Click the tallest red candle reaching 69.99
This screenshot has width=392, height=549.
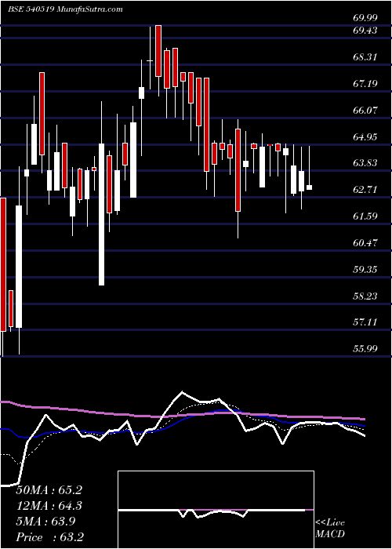coord(158,51)
